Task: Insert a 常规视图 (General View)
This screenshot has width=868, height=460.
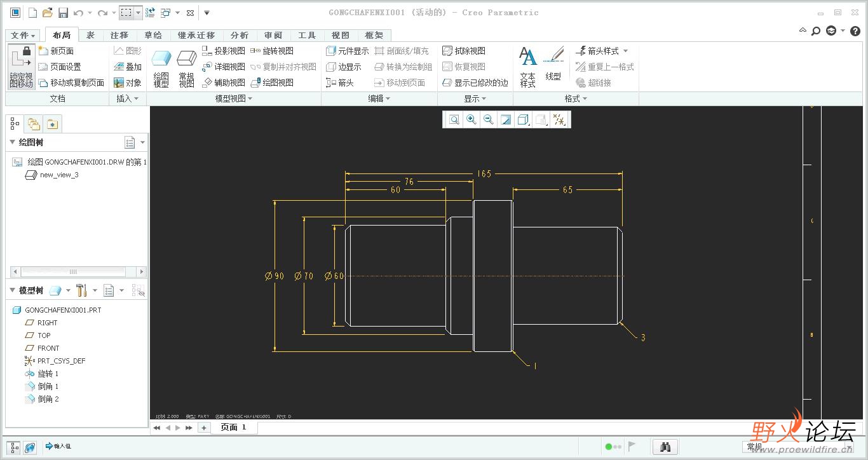Action: [x=186, y=69]
